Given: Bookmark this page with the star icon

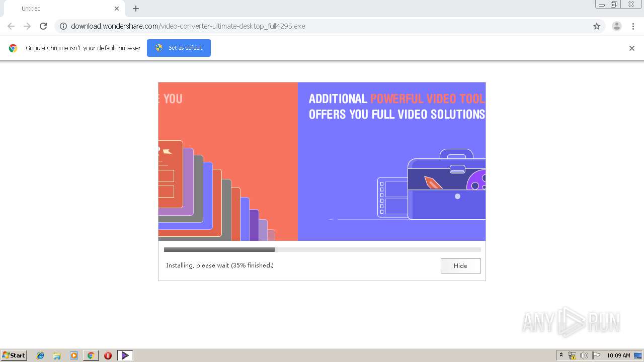Looking at the screenshot, I should [x=597, y=26].
